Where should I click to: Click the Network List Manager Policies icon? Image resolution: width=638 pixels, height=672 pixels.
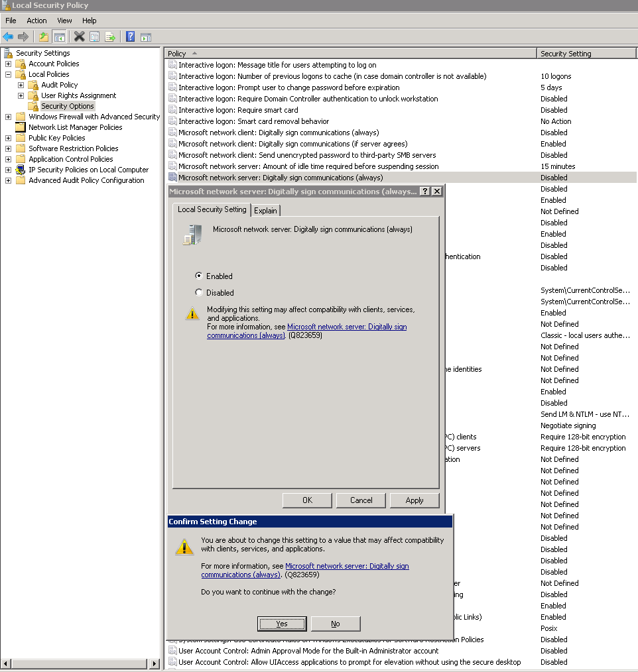(x=21, y=127)
